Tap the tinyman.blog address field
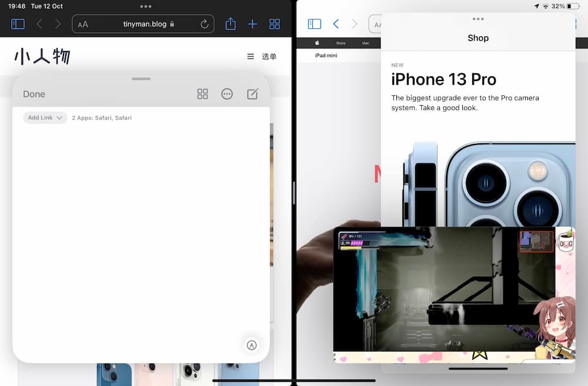Screen dimensions: 588x386 pyautogui.click(x=143, y=24)
